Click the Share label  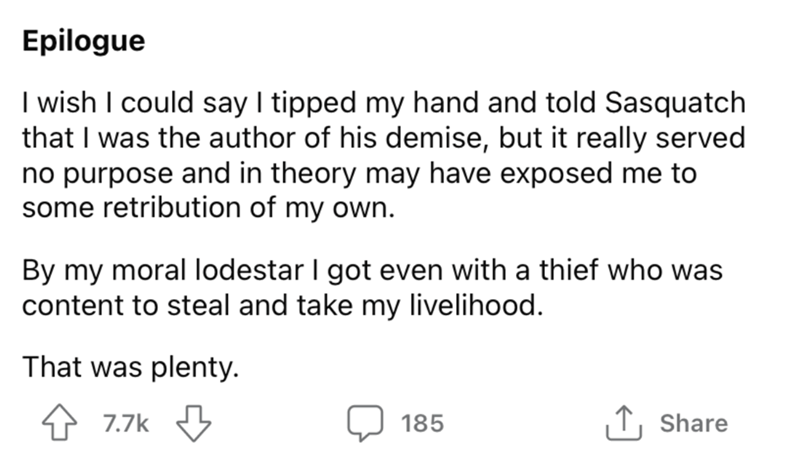[x=693, y=423]
